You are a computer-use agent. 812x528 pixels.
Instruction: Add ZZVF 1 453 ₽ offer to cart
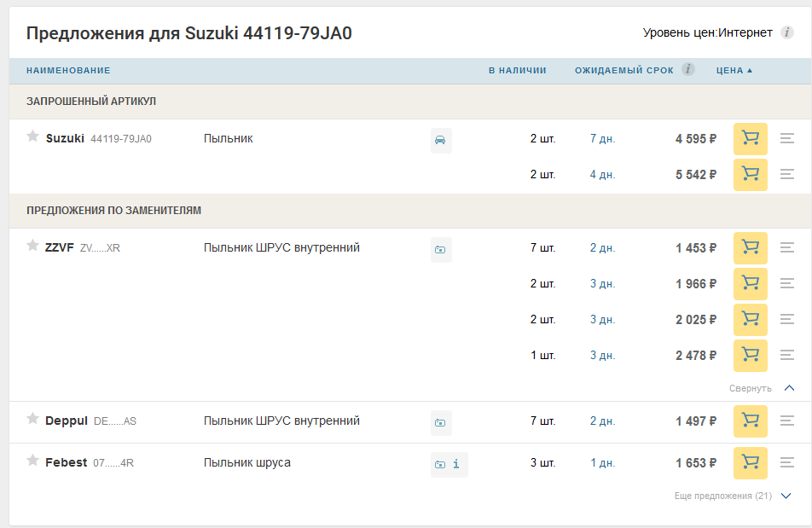[x=750, y=248]
